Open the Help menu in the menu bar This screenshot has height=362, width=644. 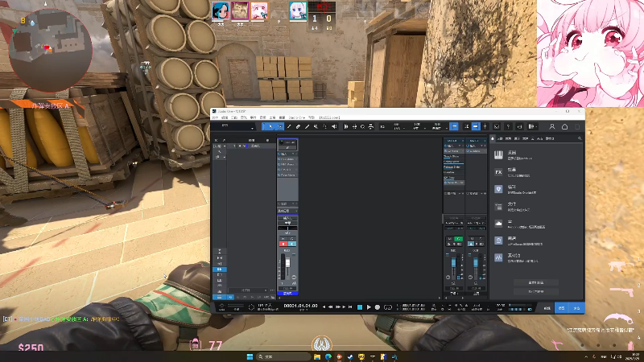click(312, 117)
